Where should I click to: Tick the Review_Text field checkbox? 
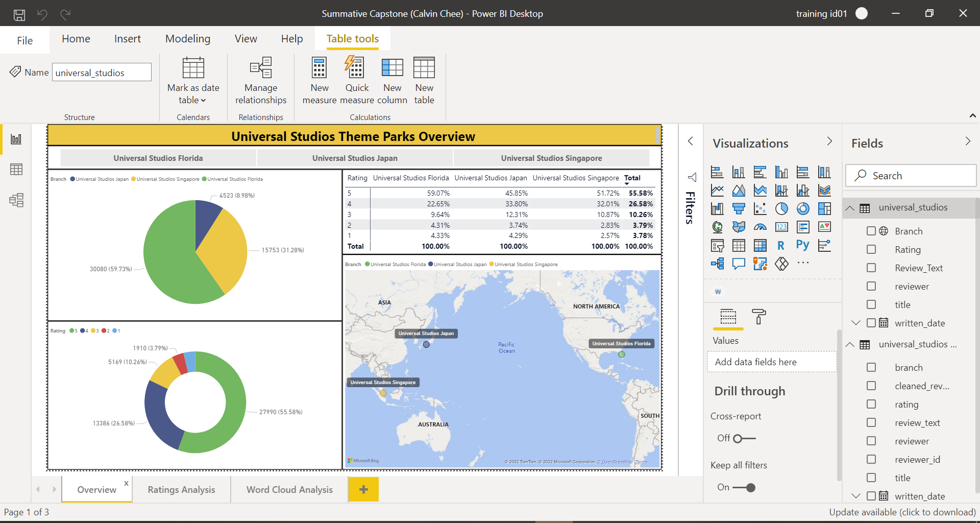pyautogui.click(x=871, y=268)
